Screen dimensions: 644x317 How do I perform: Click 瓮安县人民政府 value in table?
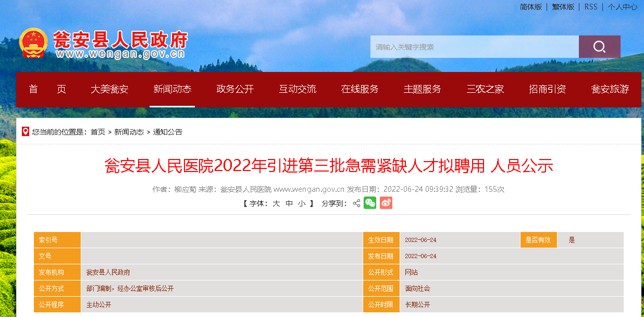(x=108, y=272)
